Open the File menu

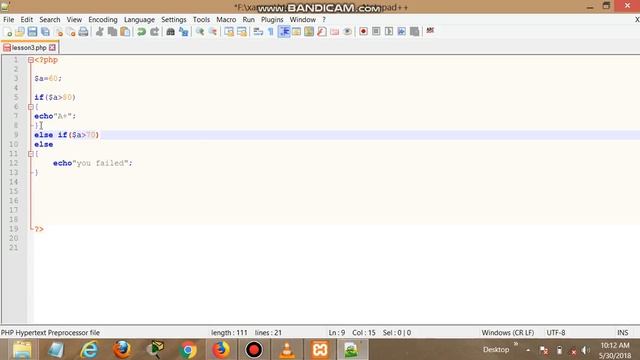8,20
